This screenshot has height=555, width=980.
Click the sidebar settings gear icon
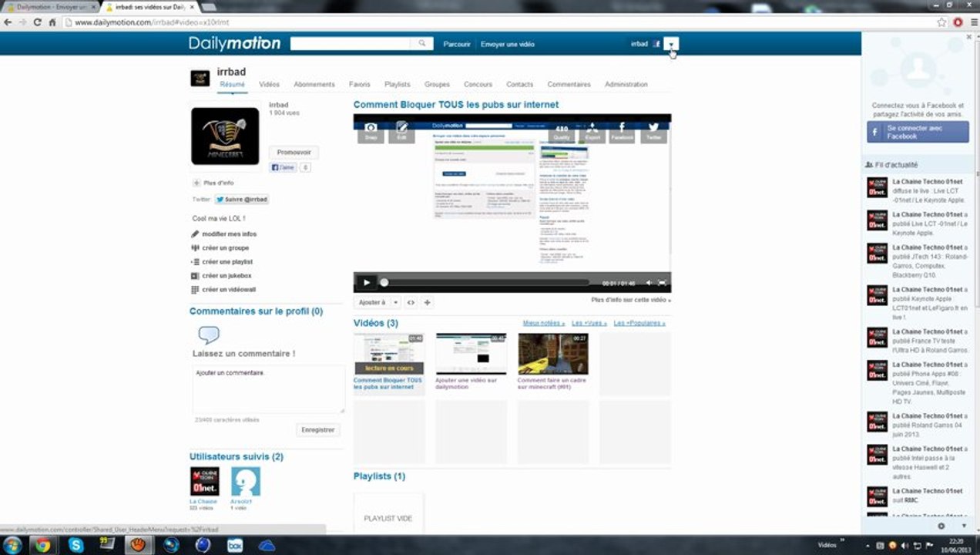pyautogui.click(x=941, y=526)
